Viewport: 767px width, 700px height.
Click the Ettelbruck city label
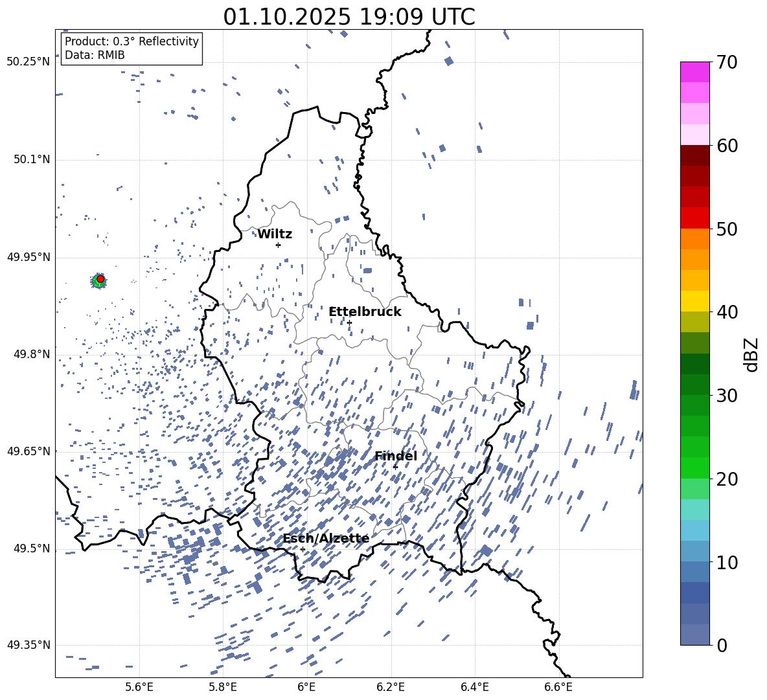pos(365,312)
